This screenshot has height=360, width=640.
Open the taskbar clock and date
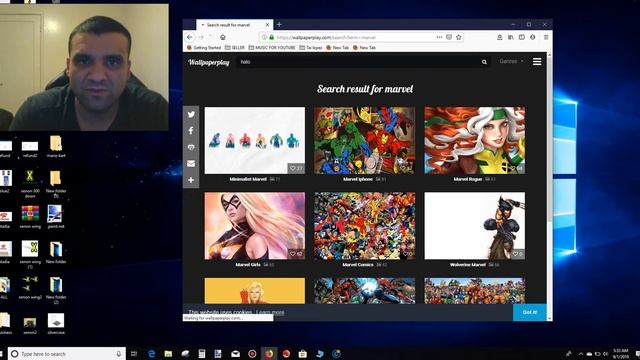pos(620,354)
